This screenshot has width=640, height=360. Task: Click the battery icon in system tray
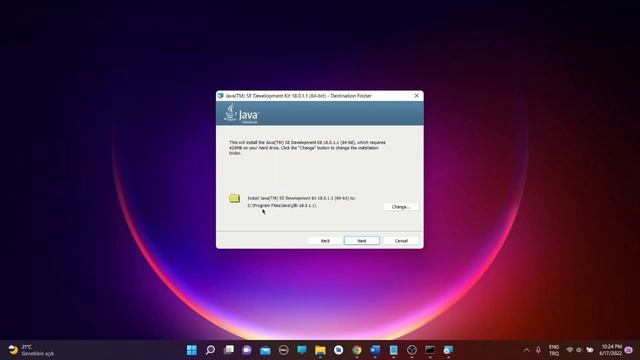[590, 350]
